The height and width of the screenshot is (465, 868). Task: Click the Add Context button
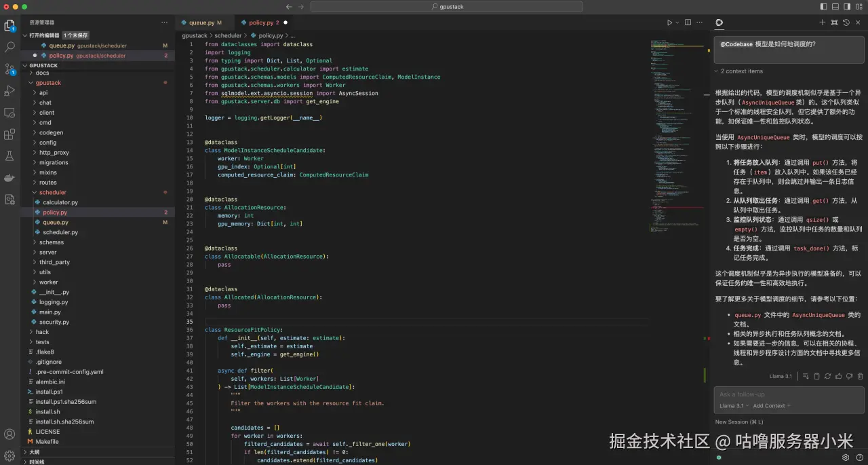[x=771, y=406]
